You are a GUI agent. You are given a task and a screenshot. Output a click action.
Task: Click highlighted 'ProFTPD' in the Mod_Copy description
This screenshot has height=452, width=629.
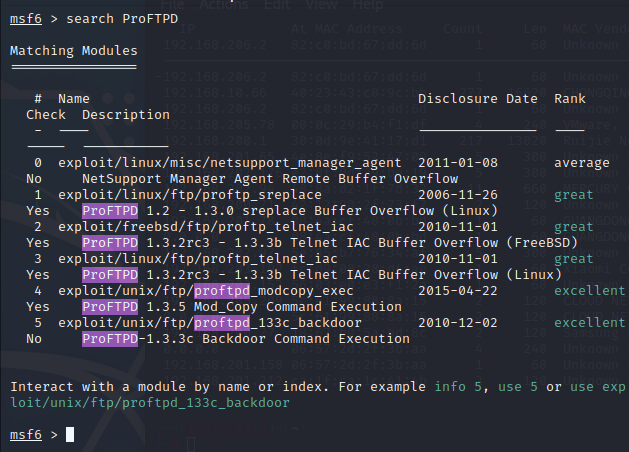(110, 307)
